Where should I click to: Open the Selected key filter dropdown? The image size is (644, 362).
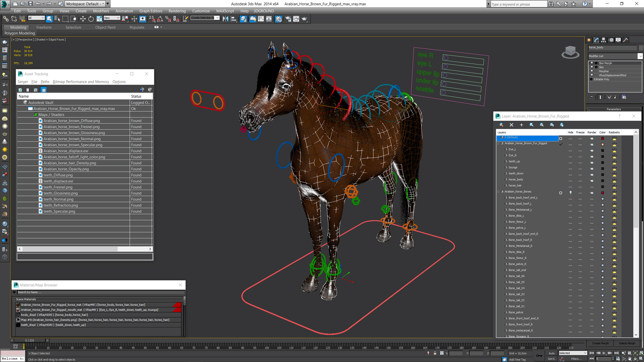tap(573, 353)
